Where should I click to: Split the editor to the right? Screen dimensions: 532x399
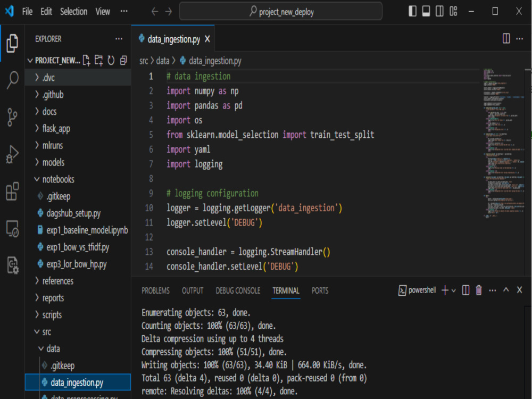click(x=506, y=38)
